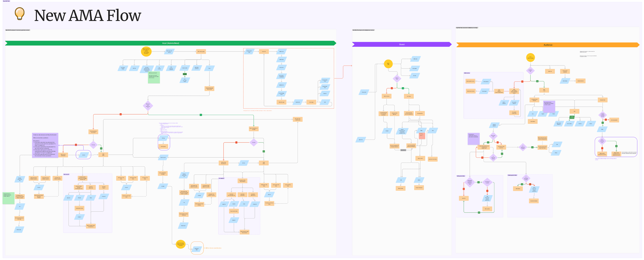This screenshot has height=260, width=644.
Task: Click the "External bio link" node
Action: point(580,81)
